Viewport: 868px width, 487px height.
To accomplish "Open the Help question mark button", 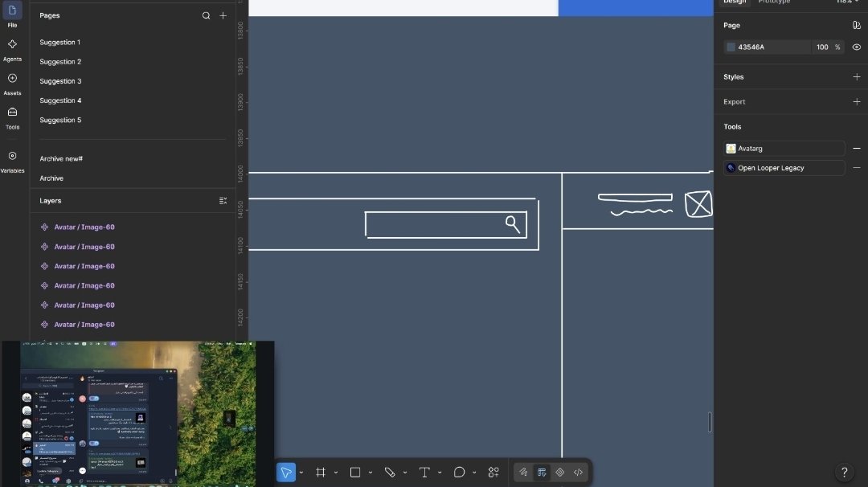I will (x=844, y=472).
